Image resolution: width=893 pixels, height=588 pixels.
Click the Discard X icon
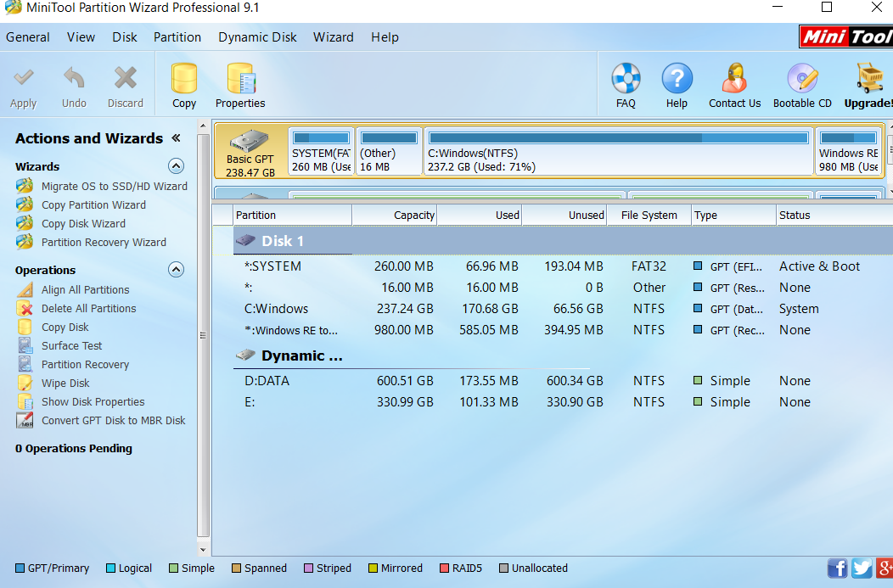pos(126,77)
